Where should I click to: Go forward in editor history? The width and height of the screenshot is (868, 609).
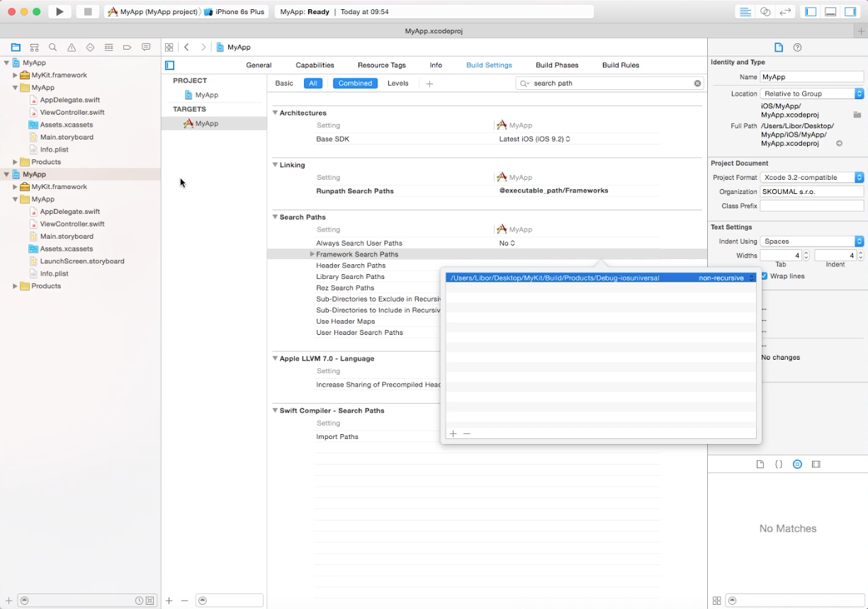click(x=203, y=47)
